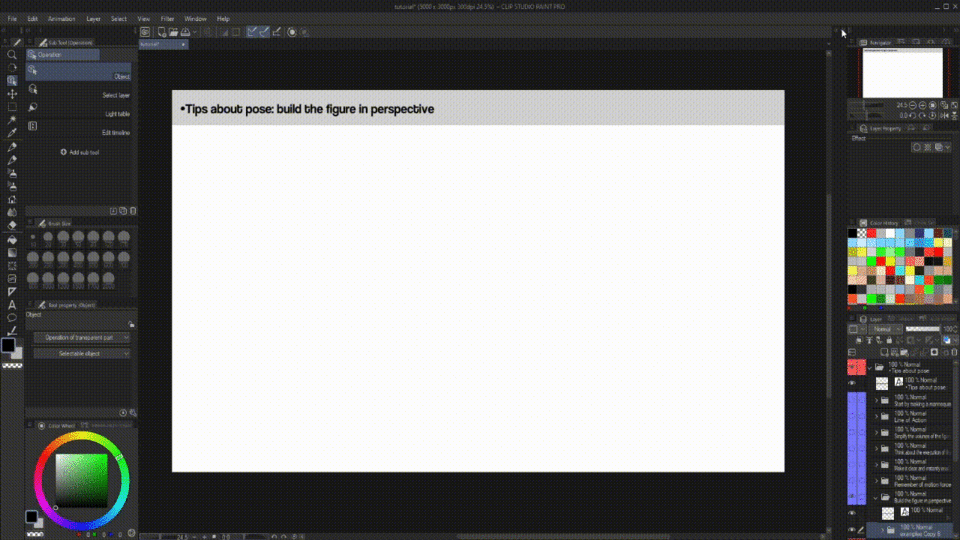Click the color wheel hue ring
This screenshot has width=960, height=540.
pos(81,437)
